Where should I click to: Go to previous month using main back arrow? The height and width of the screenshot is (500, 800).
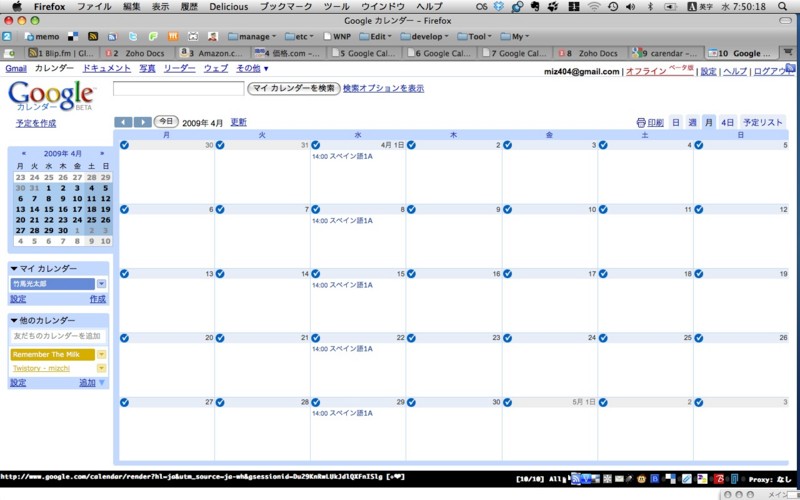123,122
